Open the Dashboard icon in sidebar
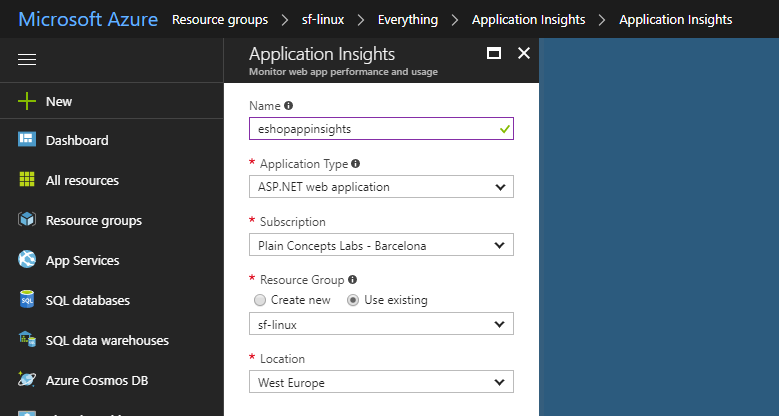This screenshot has height=416, width=779. 27,141
